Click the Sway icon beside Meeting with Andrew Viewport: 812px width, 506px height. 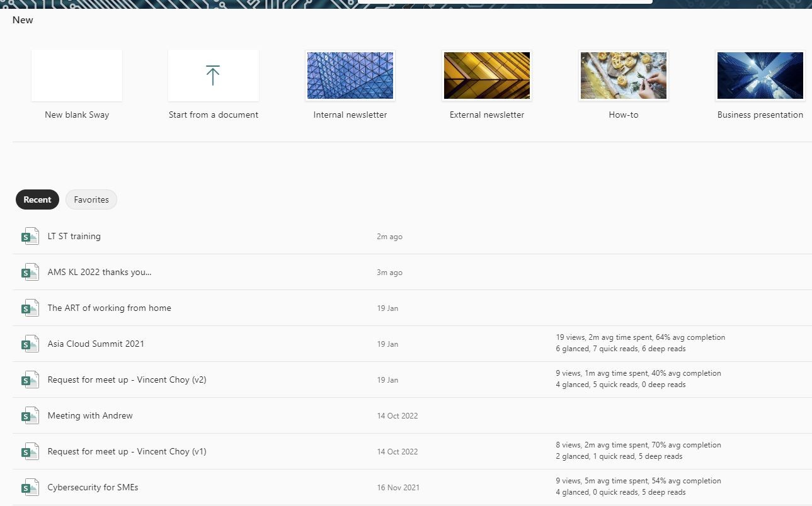30,415
